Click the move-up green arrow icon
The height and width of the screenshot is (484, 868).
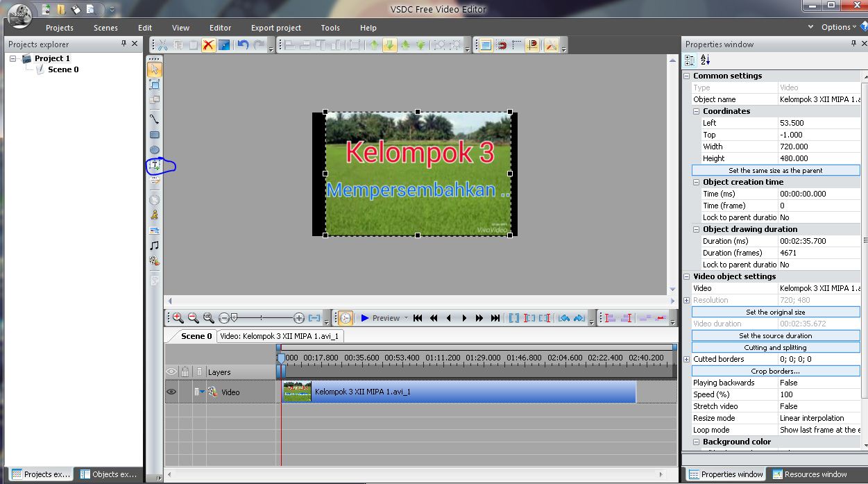click(x=374, y=45)
